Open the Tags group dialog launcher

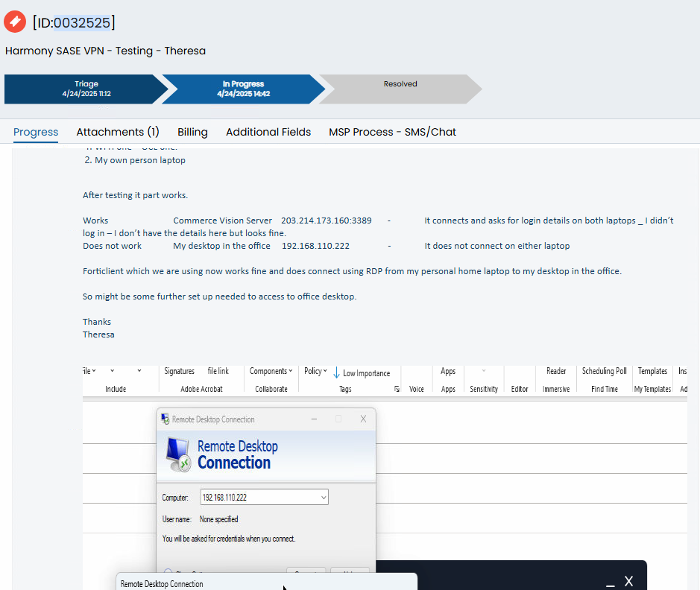click(x=397, y=390)
